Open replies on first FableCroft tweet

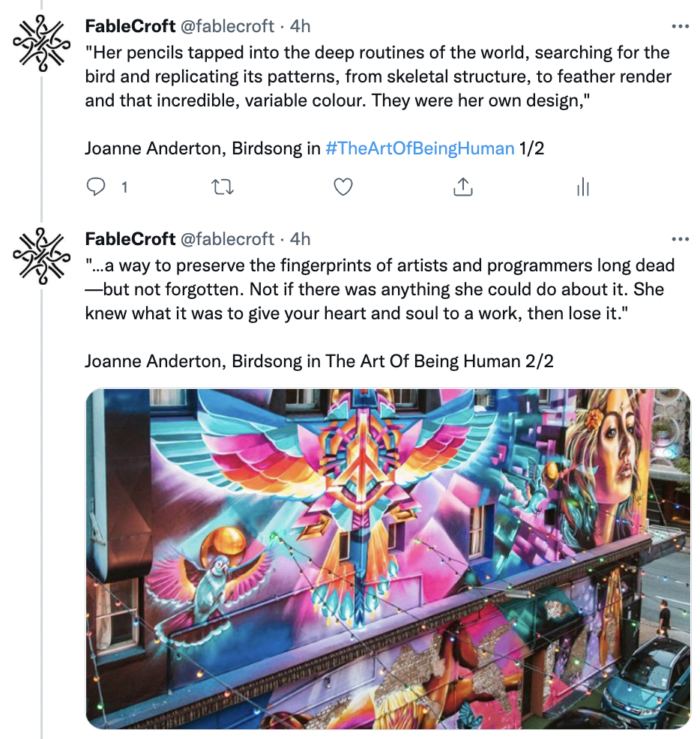tap(96, 187)
